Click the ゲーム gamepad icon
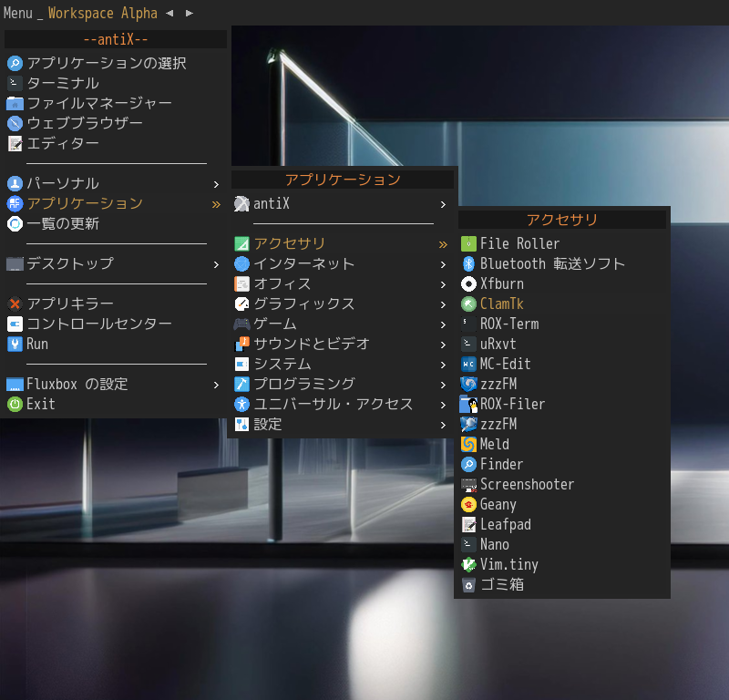 241,324
